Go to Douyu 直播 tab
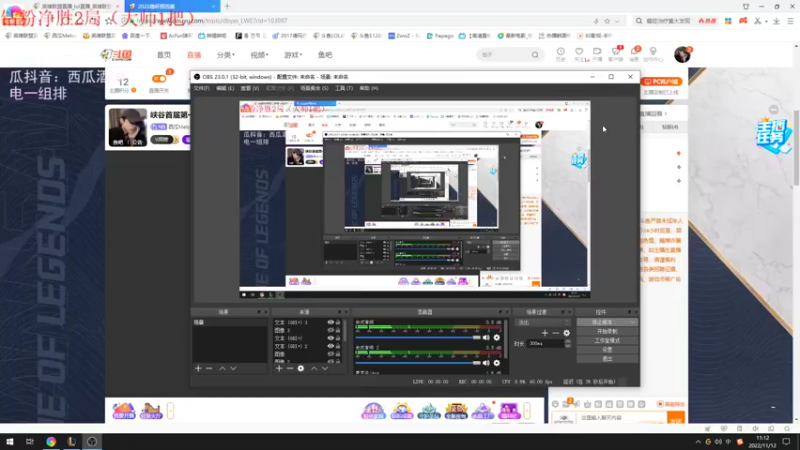Screen dimensions: 800x450 pos(194,55)
